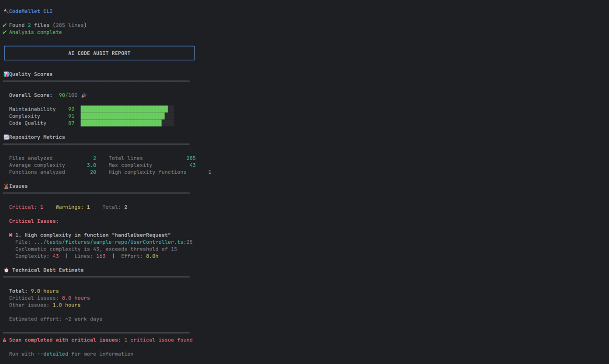
Task: Click the stopwatch icon on Technical Debt Estimate
Action: pos(6,269)
